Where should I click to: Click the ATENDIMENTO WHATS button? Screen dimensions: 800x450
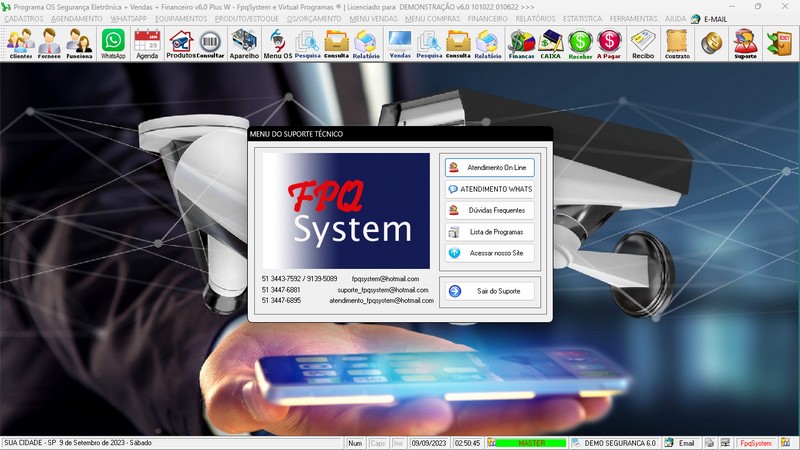click(490, 189)
